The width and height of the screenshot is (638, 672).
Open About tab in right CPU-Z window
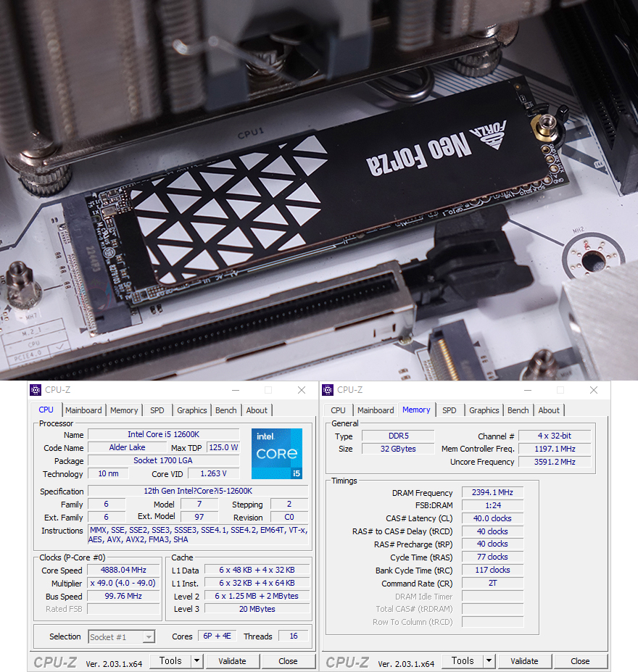coord(549,410)
